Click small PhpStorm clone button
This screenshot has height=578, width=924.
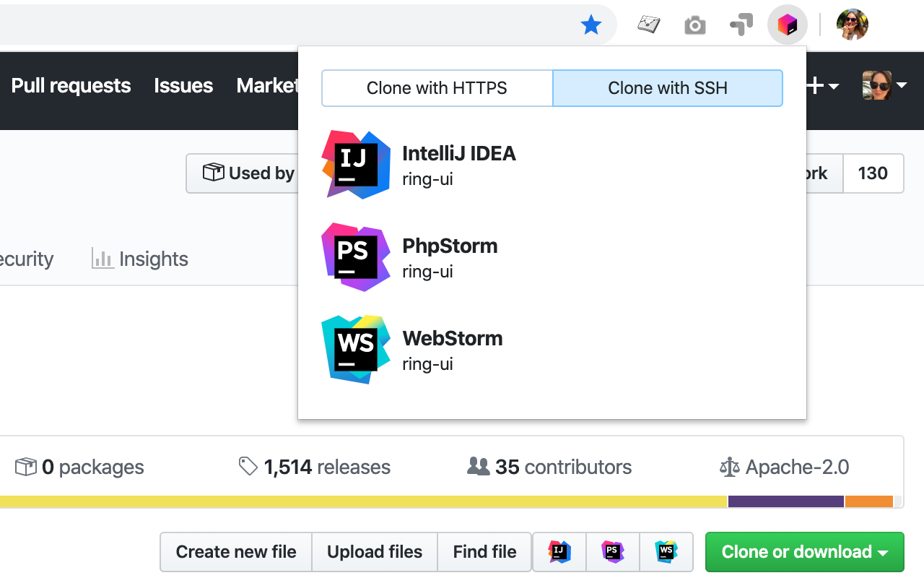pos(613,552)
